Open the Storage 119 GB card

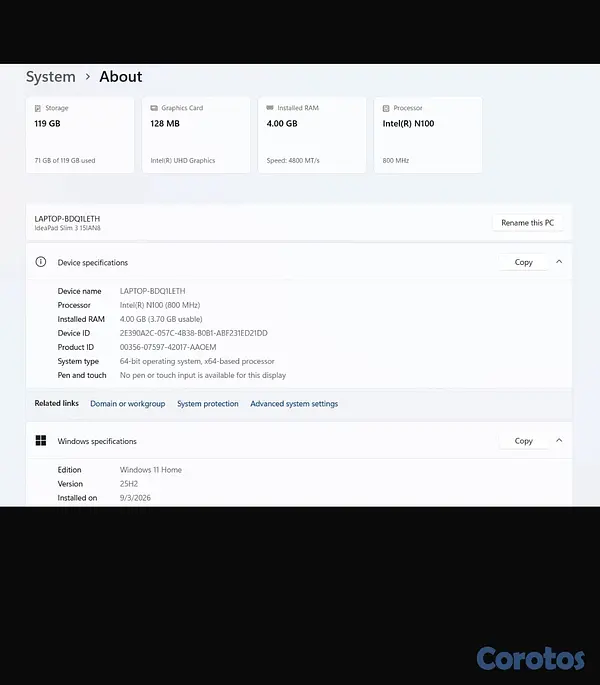80,135
